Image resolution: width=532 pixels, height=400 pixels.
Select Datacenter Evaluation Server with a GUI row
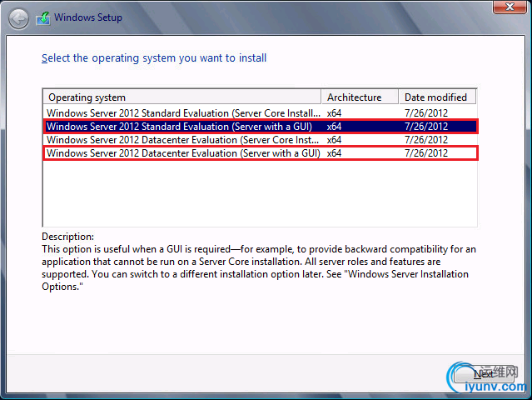260,153
